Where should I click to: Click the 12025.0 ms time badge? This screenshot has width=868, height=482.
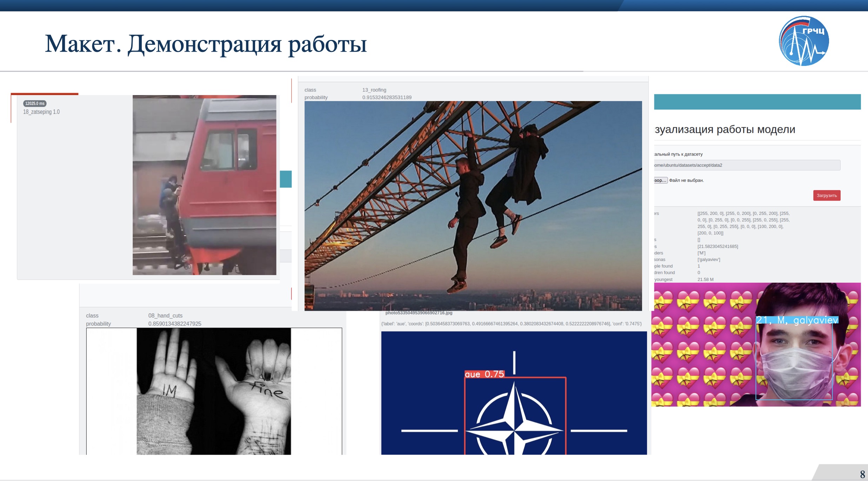pos(35,103)
